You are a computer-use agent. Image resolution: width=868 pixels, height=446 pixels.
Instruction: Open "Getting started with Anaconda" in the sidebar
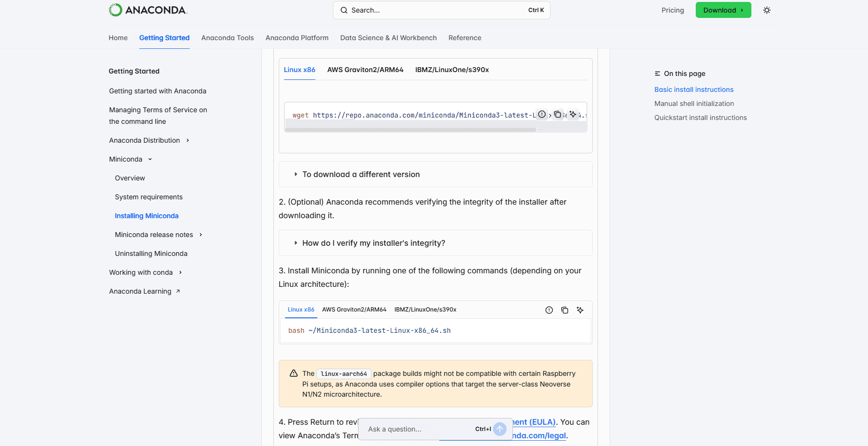coord(158,91)
